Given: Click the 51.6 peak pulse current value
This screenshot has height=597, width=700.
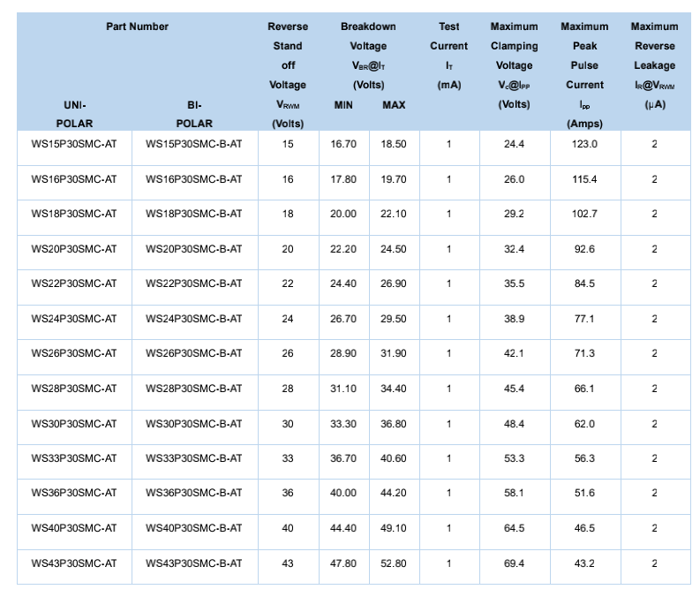Looking at the screenshot, I should click(584, 493).
